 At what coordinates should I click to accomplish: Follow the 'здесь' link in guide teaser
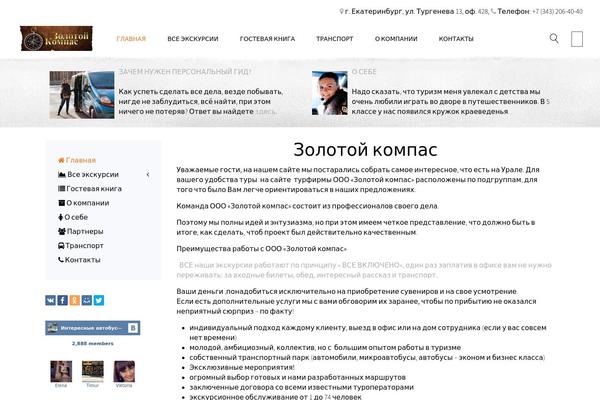(266, 111)
